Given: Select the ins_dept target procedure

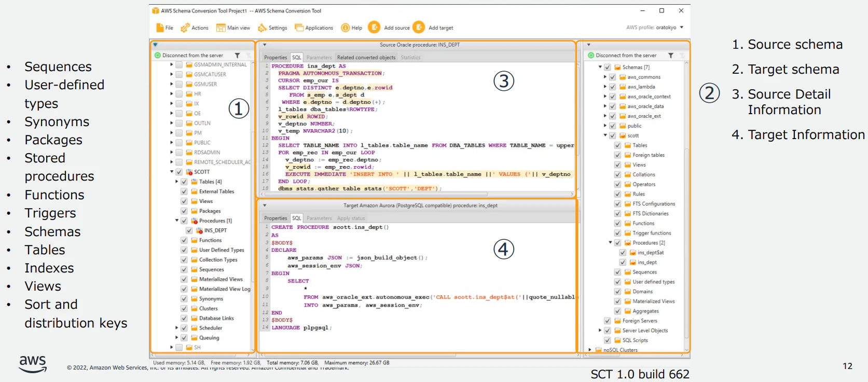Looking at the screenshot, I should (x=647, y=262).
